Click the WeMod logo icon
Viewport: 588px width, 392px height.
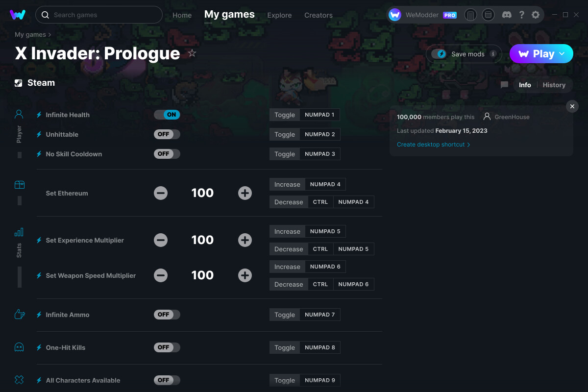[x=18, y=15]
